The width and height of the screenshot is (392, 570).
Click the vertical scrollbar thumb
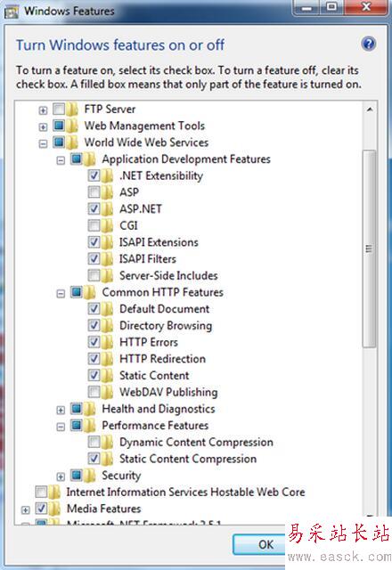coord(370,249)
